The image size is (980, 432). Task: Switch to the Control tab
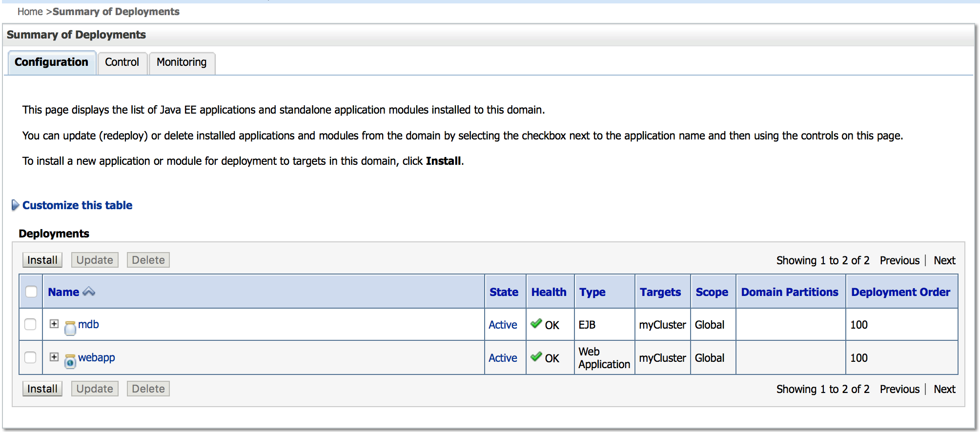pos(122,62)
